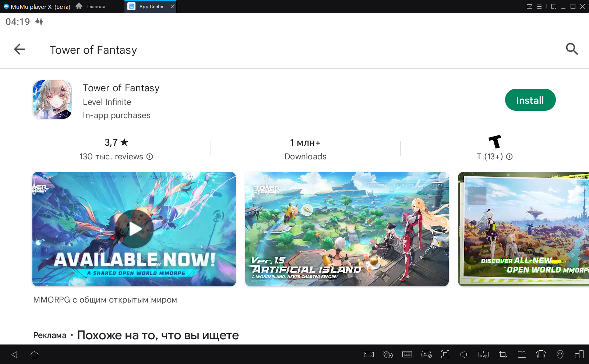
Task: Play the Available Now trailer video
Action: coord(134,229)
